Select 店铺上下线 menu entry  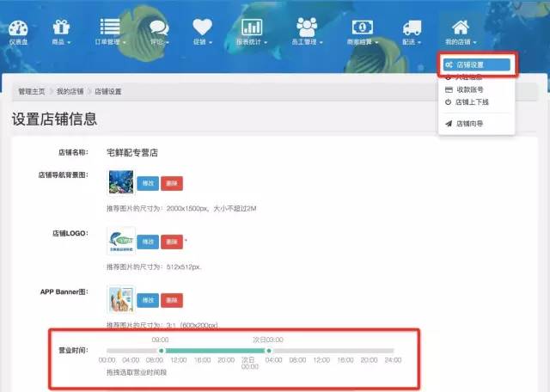pos(472,102)
